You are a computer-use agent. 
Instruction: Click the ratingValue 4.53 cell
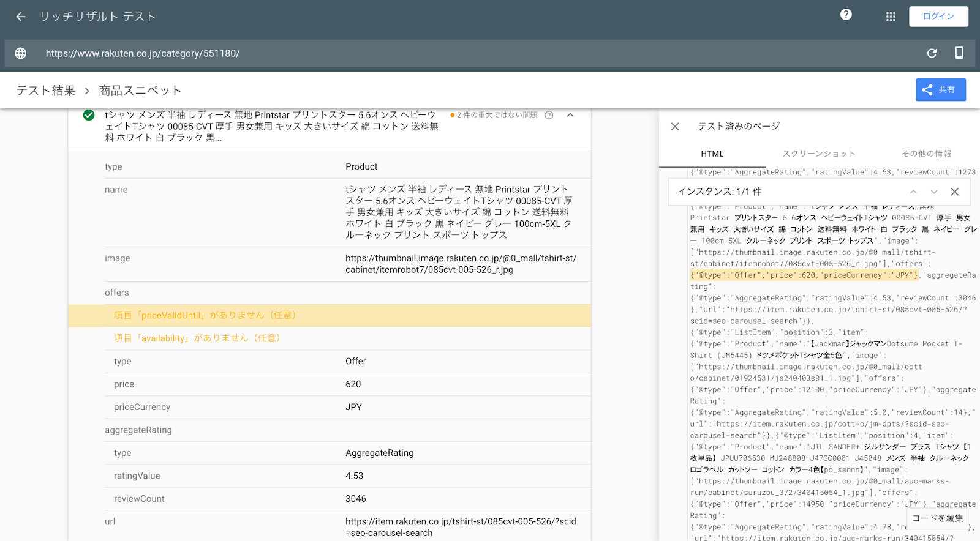pyautogui.click(x=355, y=476)
